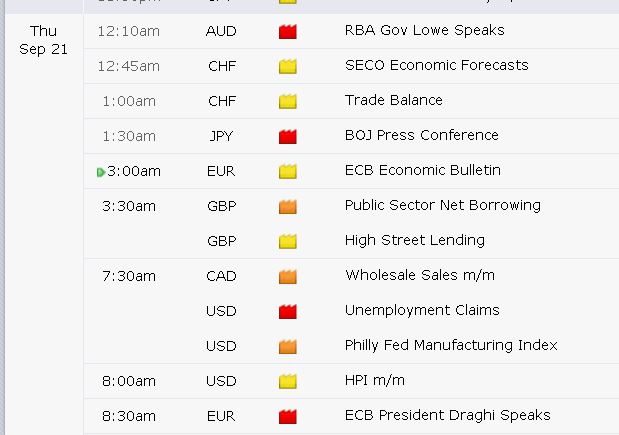Open ECB President Draghi Speaks event
This screenshot has height=435, width=619.
click(x=447, y=416)
